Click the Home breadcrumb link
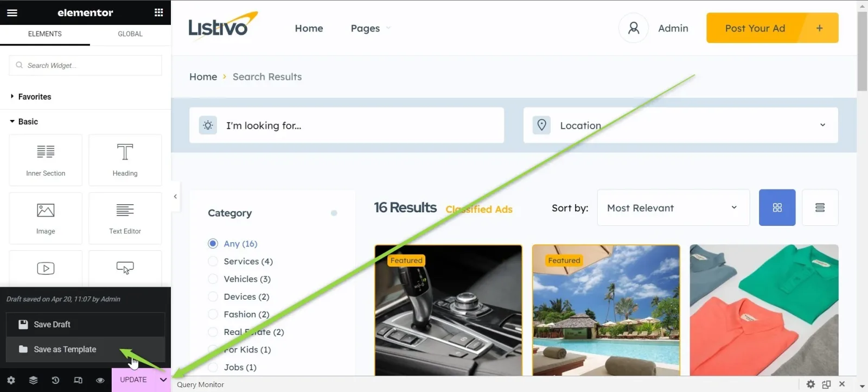This screenshot has height=392, width=868. (x=203, y=77)
